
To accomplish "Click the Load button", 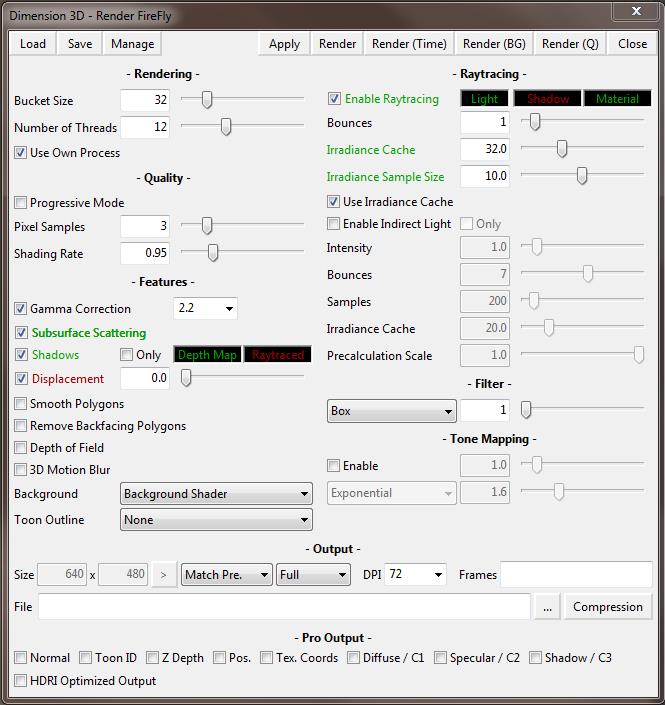I will pyautogui.click(x=33, y=44).
